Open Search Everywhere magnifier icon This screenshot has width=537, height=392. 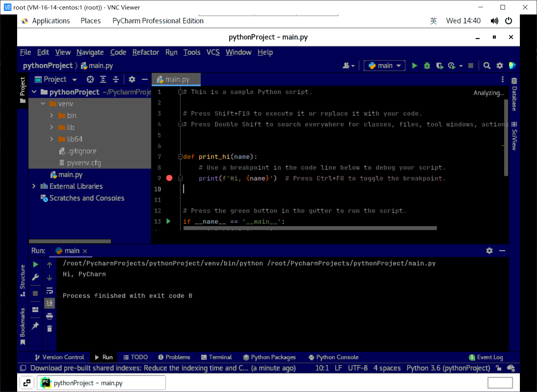487,65
